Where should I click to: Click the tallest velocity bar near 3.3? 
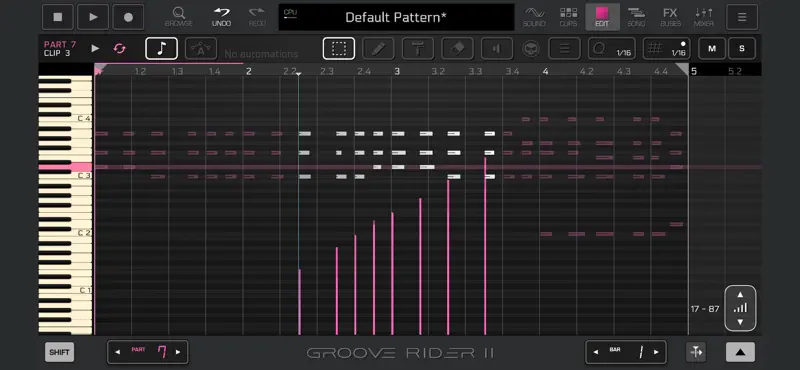[485, 246]
